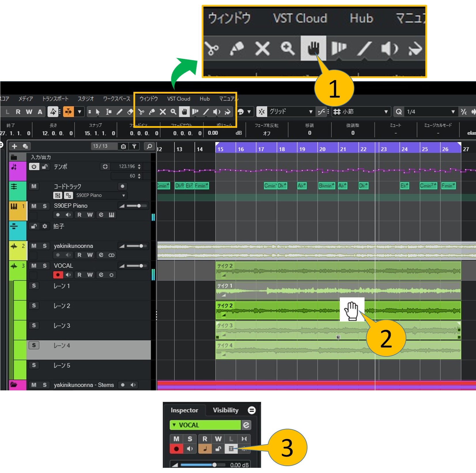Open track search magnifier in track list
The height and width of the screenshot is (473, 476).
(x=149, y=146)
